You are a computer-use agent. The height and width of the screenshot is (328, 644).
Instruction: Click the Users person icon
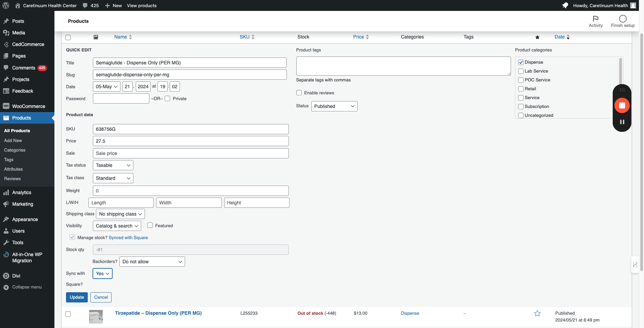(6, 231)
